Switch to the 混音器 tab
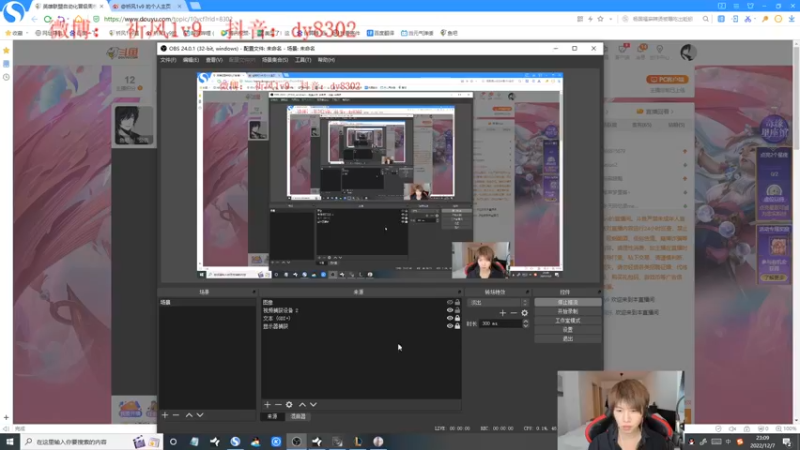The height and width of the screenshot is (450, 800). [298, 416]
